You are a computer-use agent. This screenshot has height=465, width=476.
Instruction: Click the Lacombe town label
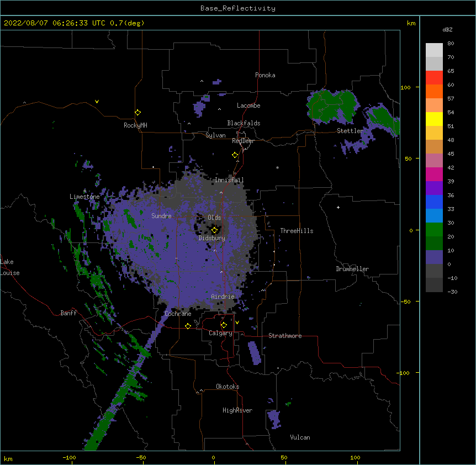tap(248, 105)
